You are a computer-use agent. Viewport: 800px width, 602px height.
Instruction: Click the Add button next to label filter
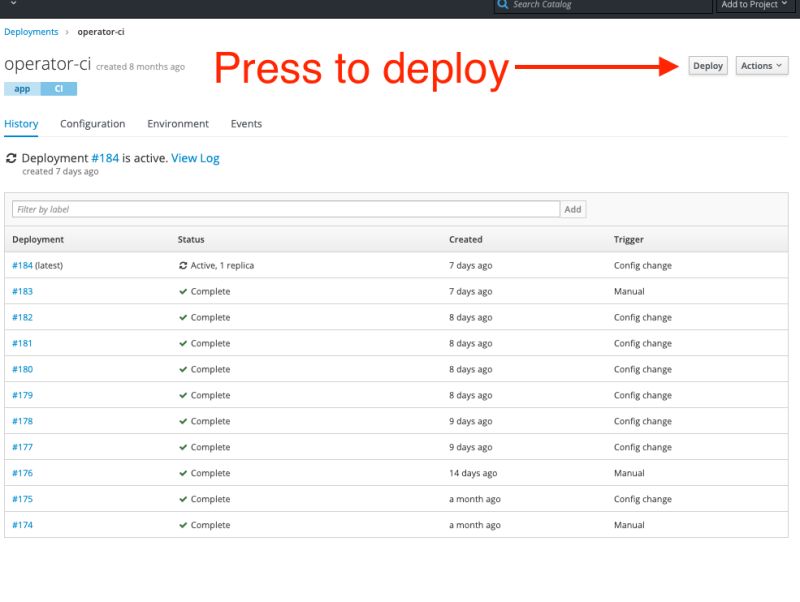[x=572, y=209]
